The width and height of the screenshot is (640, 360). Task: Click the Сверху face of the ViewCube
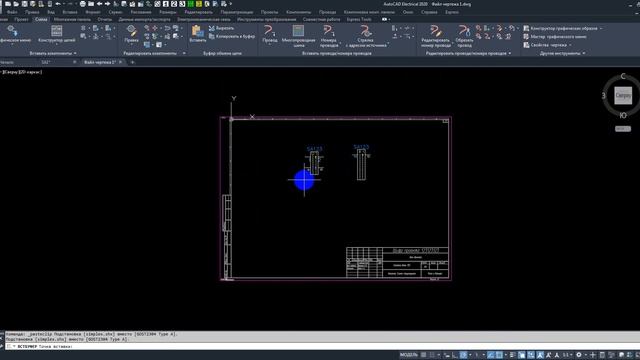(623, 95)
